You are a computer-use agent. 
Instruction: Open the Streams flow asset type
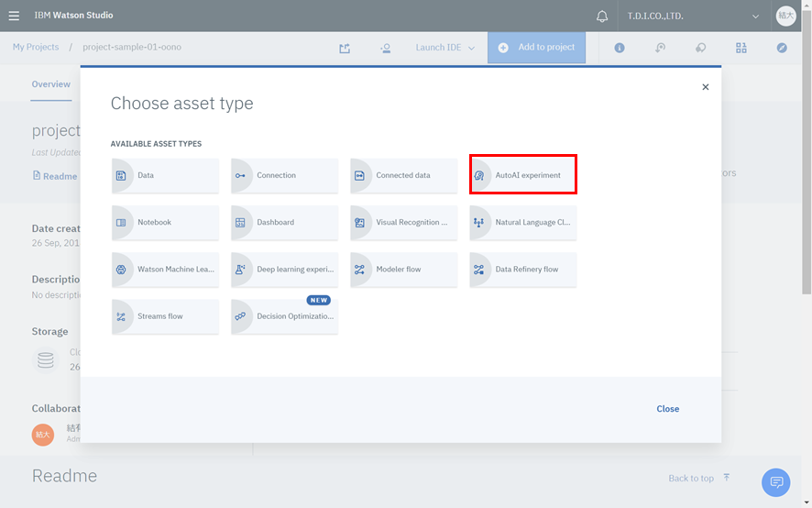coord(165,316)
